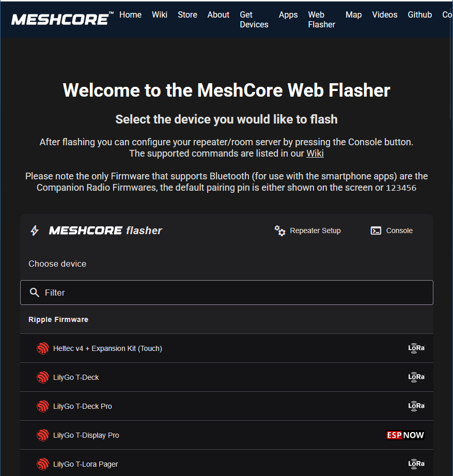Click the ESP NOW badge on T-Display Pro
The width and height of the screenshot is (453, 476).
405,435
